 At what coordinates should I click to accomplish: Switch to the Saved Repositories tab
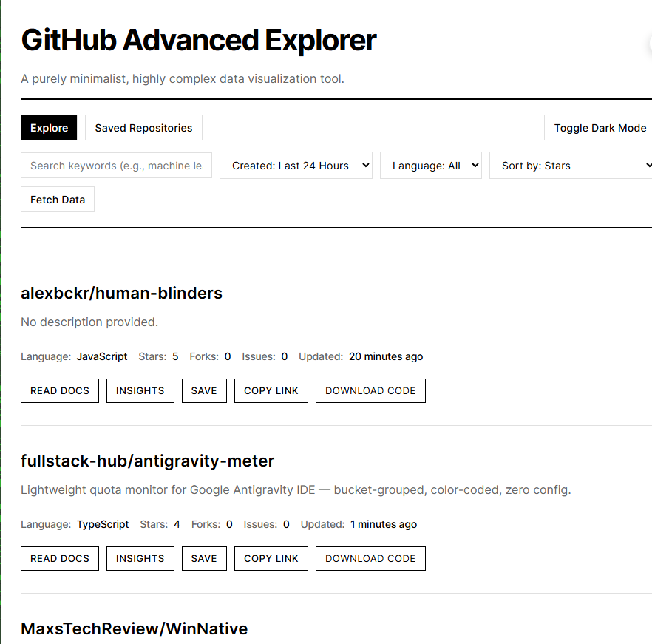click(143, 127)
